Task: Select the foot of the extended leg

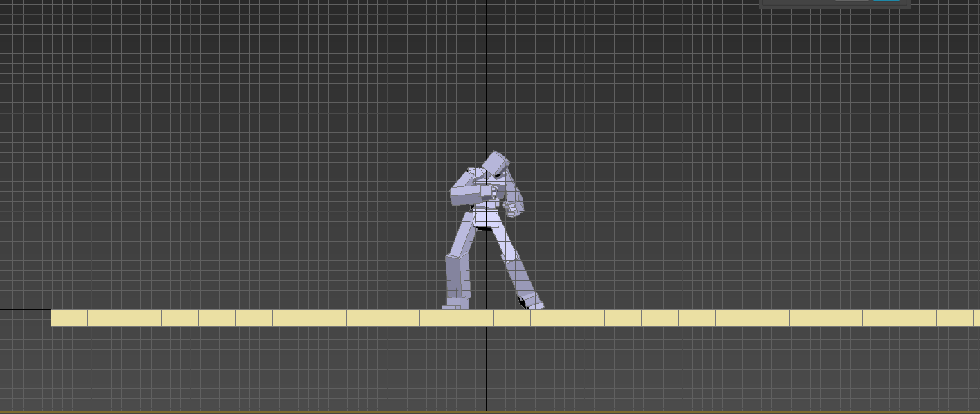Action: (x=534, y=303)
